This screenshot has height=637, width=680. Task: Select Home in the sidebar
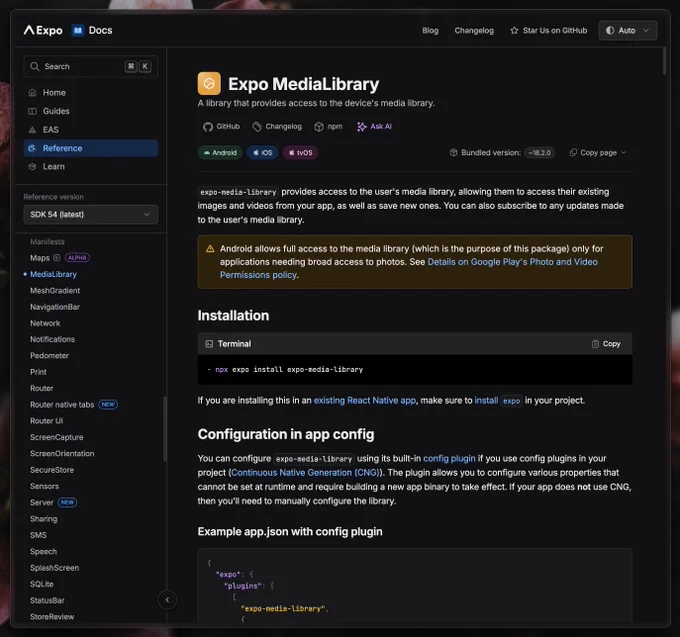coord(91,93)
